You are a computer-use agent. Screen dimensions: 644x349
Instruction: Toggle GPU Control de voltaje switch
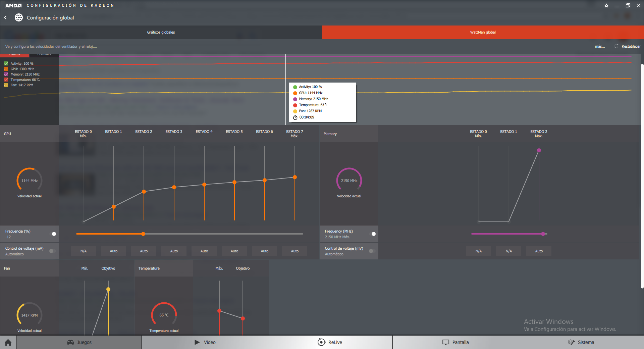tap(53, 251)
